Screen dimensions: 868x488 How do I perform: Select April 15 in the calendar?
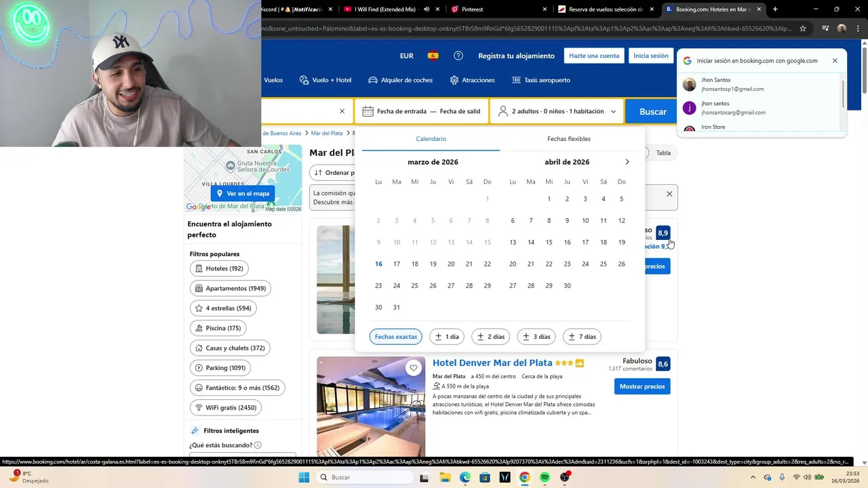(x=549, y=242)
